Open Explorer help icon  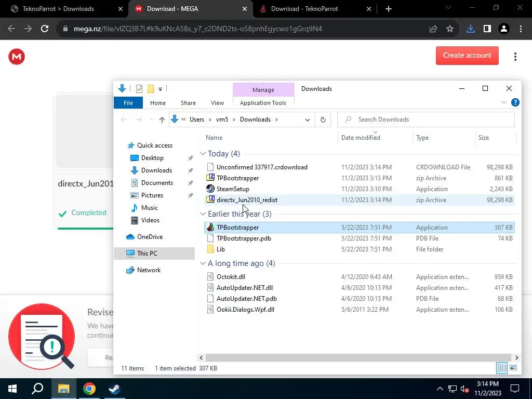pyautogui.click(x=515, y=102)
